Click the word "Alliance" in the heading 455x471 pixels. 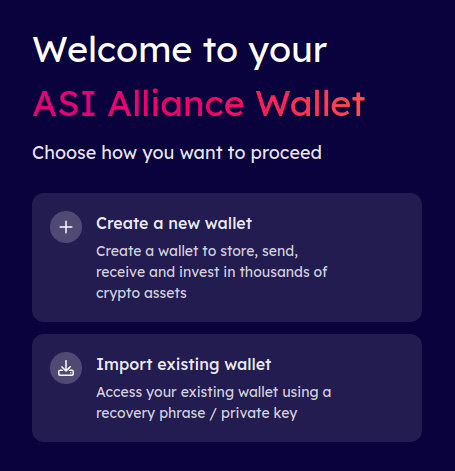[x=176, y=104]
